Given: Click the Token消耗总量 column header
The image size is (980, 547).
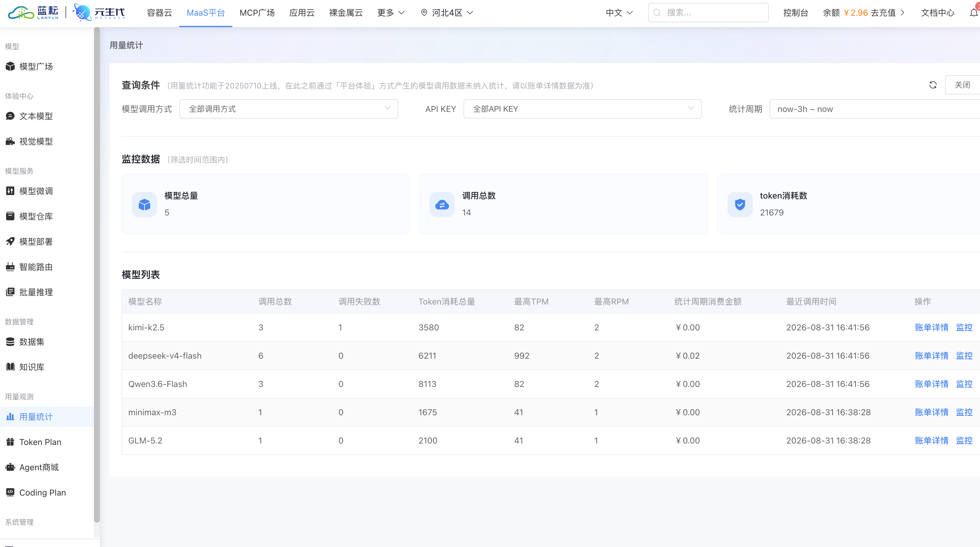Looking at the screenshot, I should pyautogui.click(x=447, y=302).
